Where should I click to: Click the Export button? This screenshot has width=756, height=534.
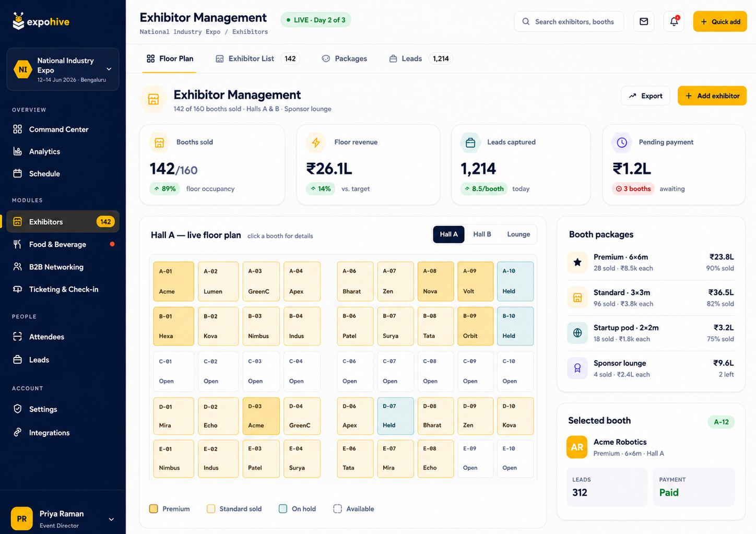pos(645,96)
